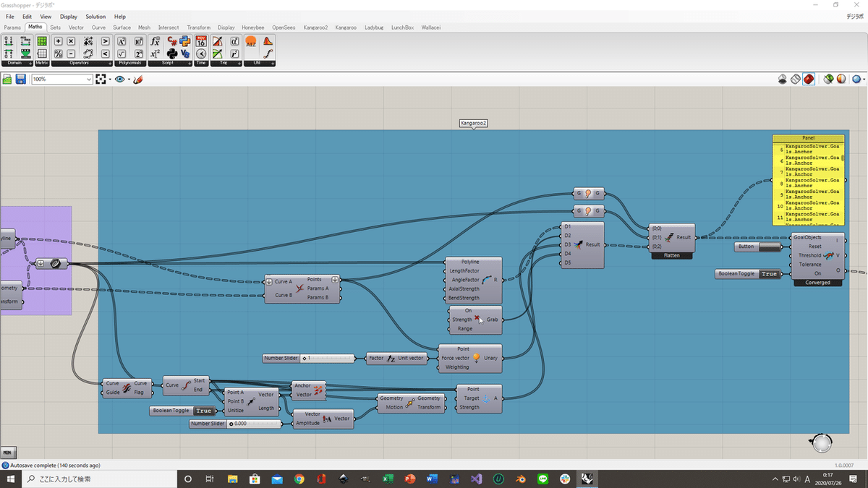
Task: Click the save document floppy icon
Action: click(x=20, y=79)
